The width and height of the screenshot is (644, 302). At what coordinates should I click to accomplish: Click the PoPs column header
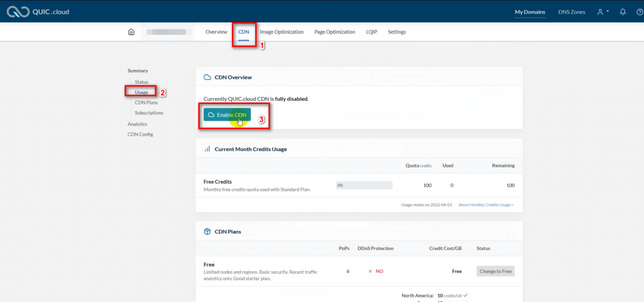pyautogui.click(x=344, y=248)
